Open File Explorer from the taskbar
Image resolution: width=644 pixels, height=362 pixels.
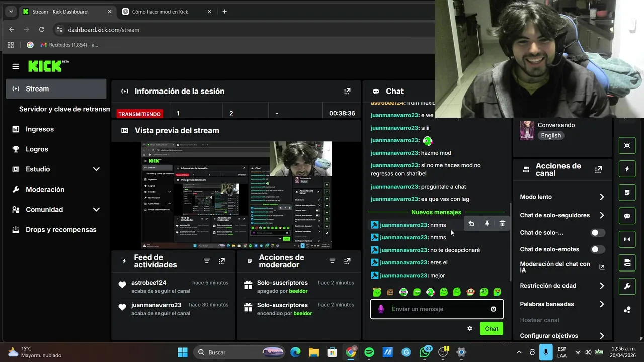pyautogui.click(x=314, y=352)
